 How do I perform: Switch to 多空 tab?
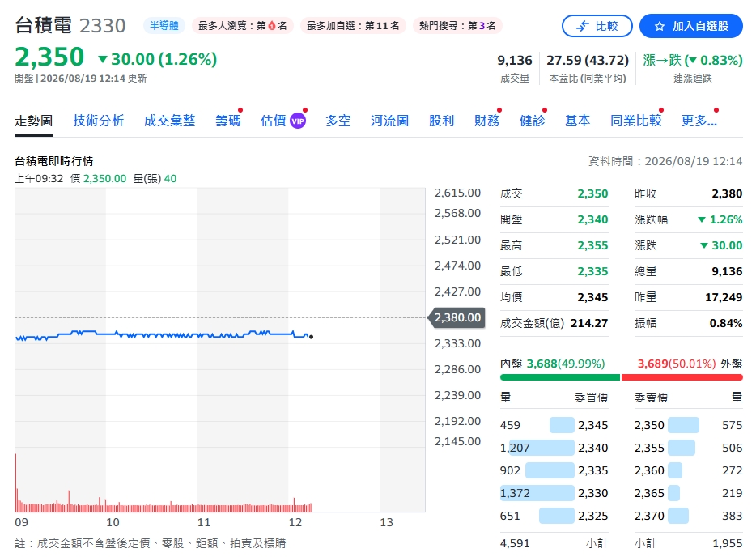(338, 121)
